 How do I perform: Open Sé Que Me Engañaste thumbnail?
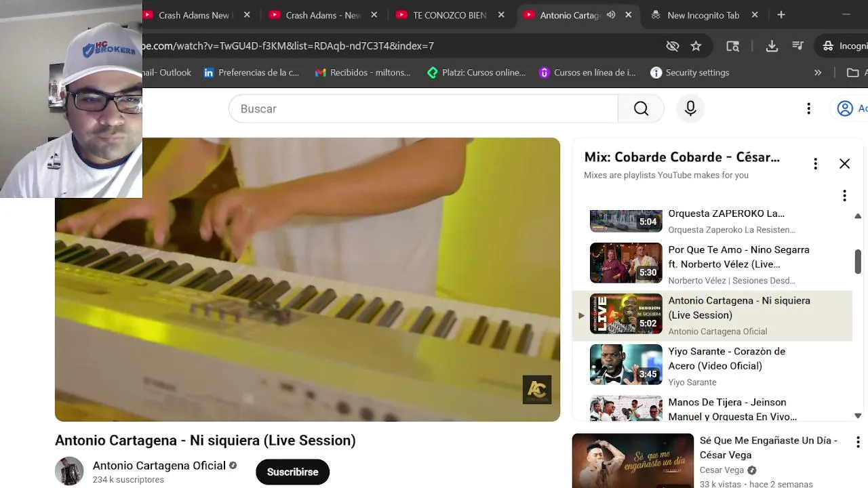(x=633, y=461)
